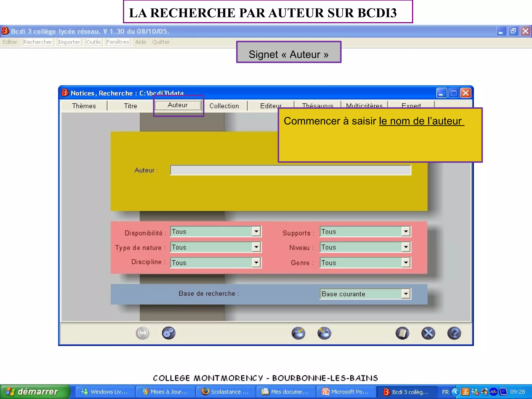Screen dimensions: 532x399
Task: Click the pot icon with inward arrow
Action: (x=298, y=333)
